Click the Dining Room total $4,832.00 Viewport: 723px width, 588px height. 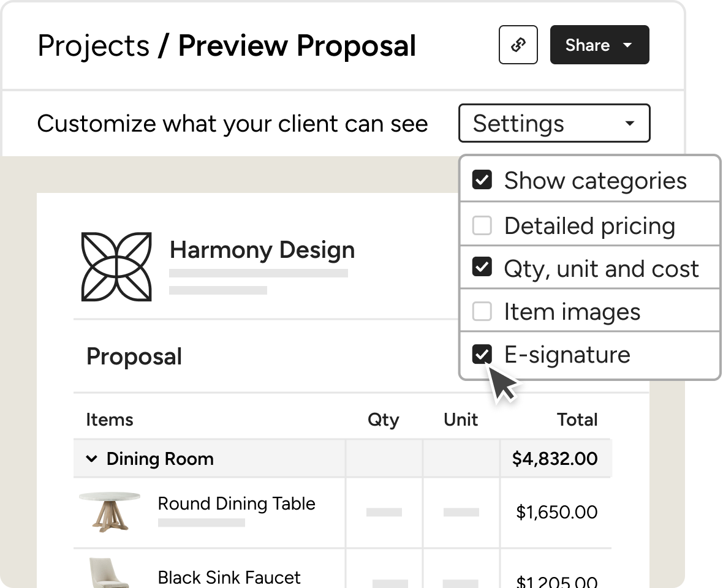click(x=555, y=459)
